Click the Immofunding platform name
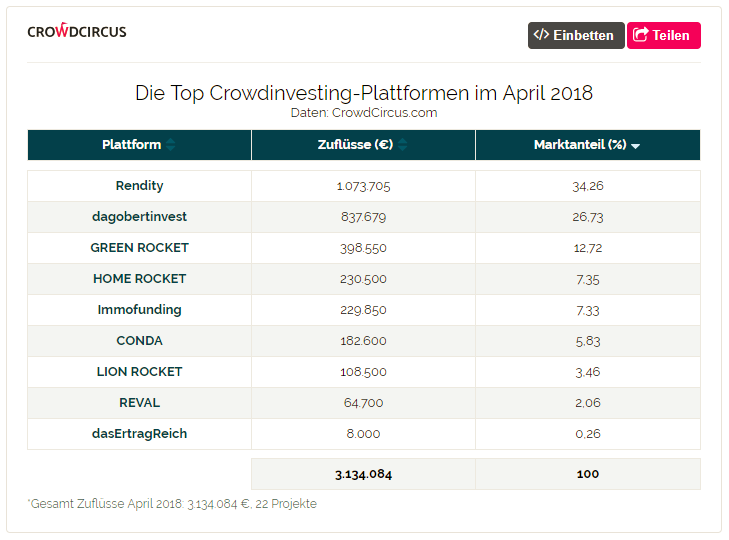This screenshot has width=729, height=540. pyautogui.click(x=139, y=310)
